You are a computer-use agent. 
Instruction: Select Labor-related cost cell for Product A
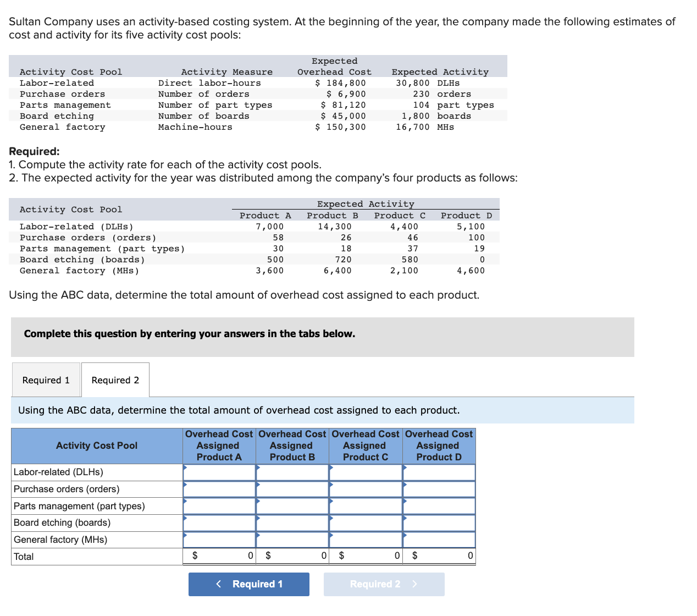(219, 472)
